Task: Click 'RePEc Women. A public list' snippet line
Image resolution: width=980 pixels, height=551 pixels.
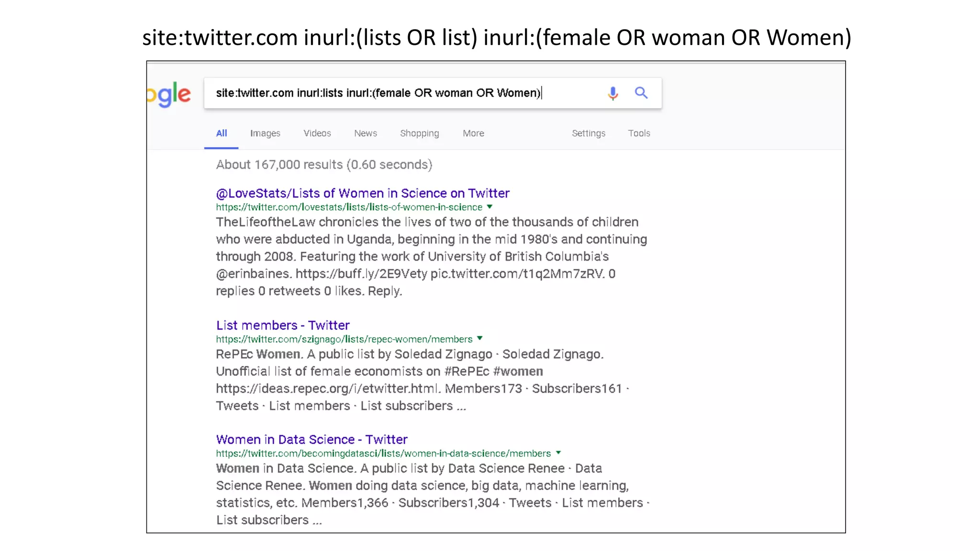Action: tap(410, 354)
